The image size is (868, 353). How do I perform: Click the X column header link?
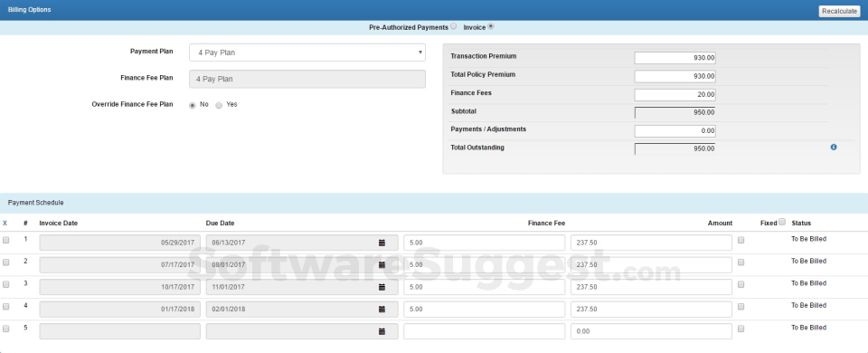tap(5, 224)
